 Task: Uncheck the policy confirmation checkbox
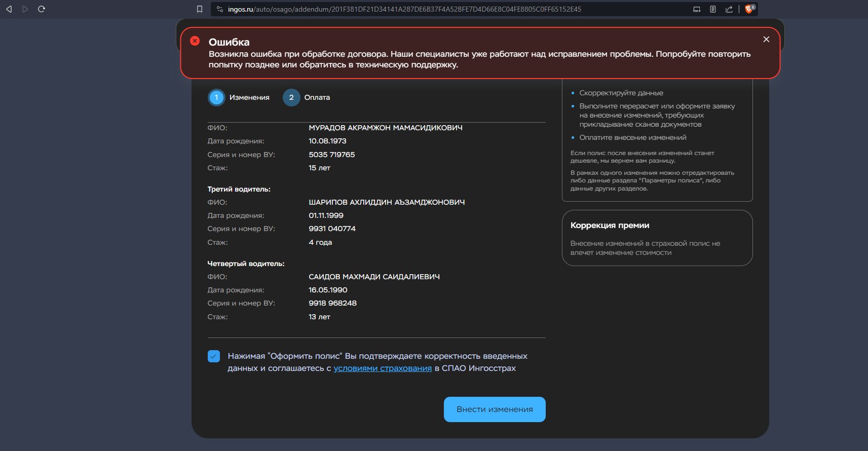tap(214, 356)
